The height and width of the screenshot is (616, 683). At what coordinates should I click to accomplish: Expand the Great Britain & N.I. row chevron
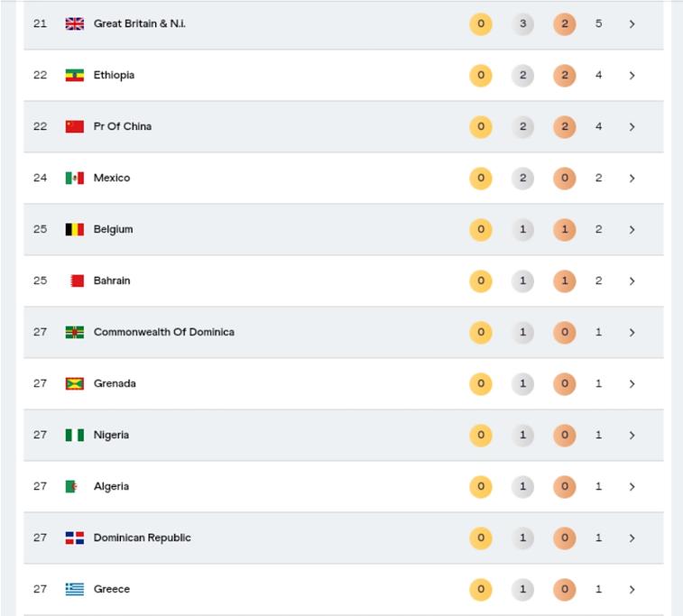pyautogui.click(x=632, y=23)
